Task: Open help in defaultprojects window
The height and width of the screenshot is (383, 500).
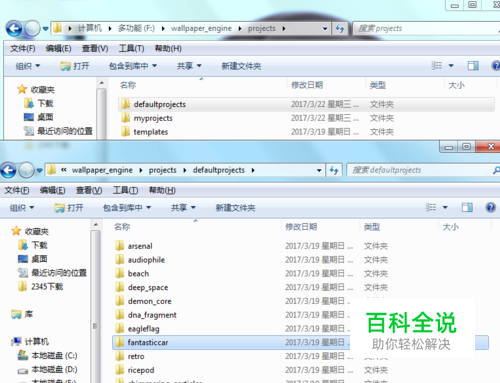Action: coord(491,207)
